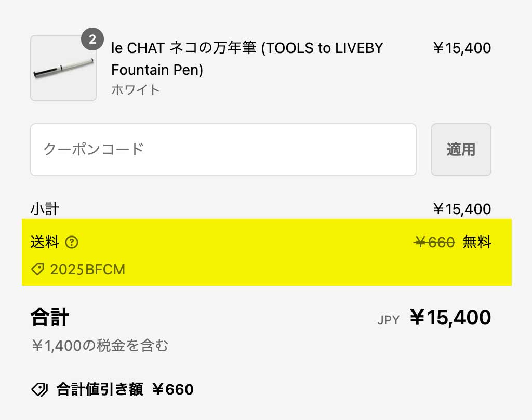This screenshot has height=420, width=532.
Task: Click the quantity badge showing 2
Action: tap(92, 40)
